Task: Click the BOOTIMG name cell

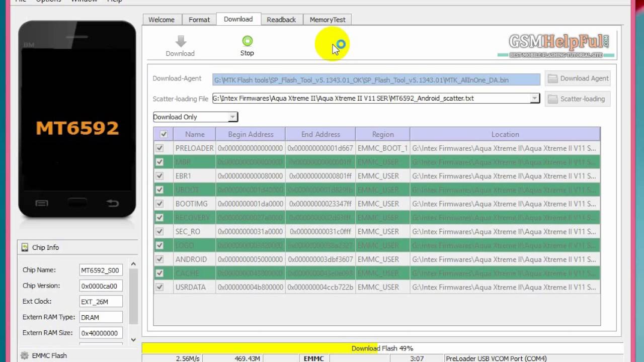Action: pos(195,204)
